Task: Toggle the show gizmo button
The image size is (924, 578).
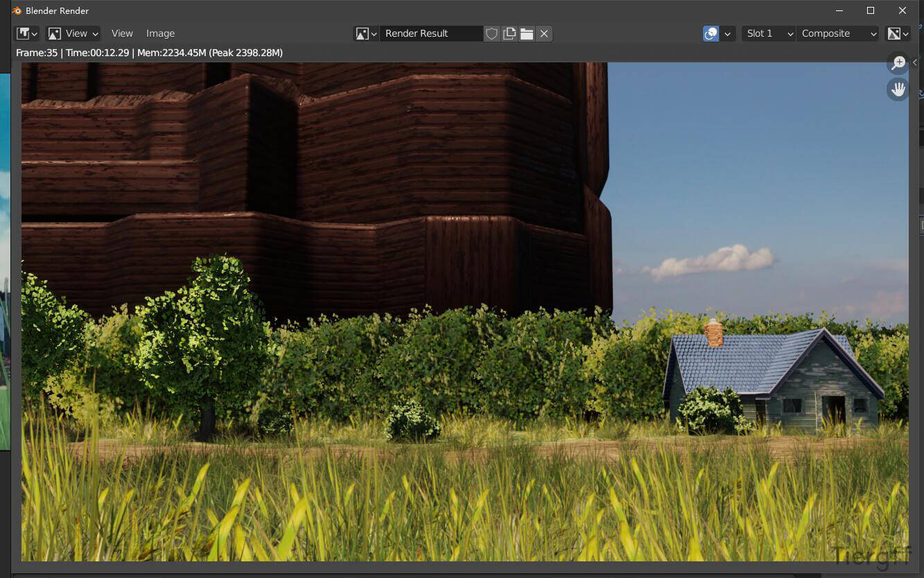Action: coord(711,33)
